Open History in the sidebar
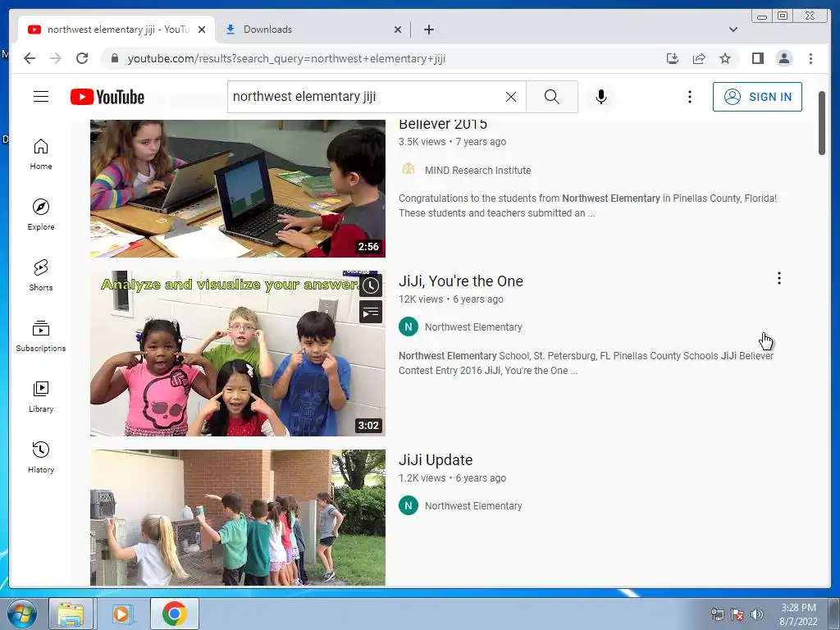Screen dimensions: 840x630 point(41,457)
